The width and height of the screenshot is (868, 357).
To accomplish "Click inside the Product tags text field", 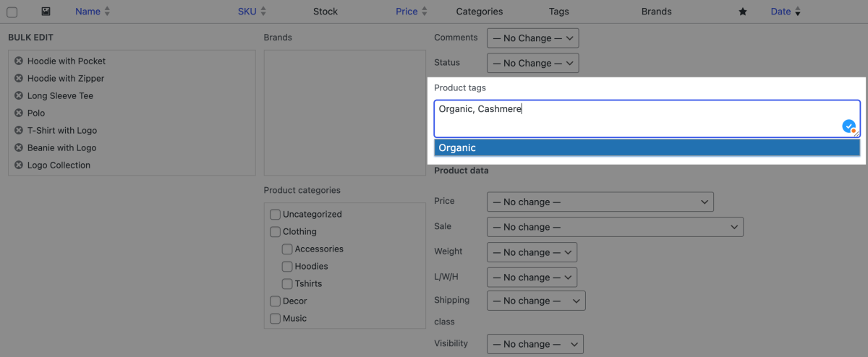I will pyautogui.click(x=637, y=119).
